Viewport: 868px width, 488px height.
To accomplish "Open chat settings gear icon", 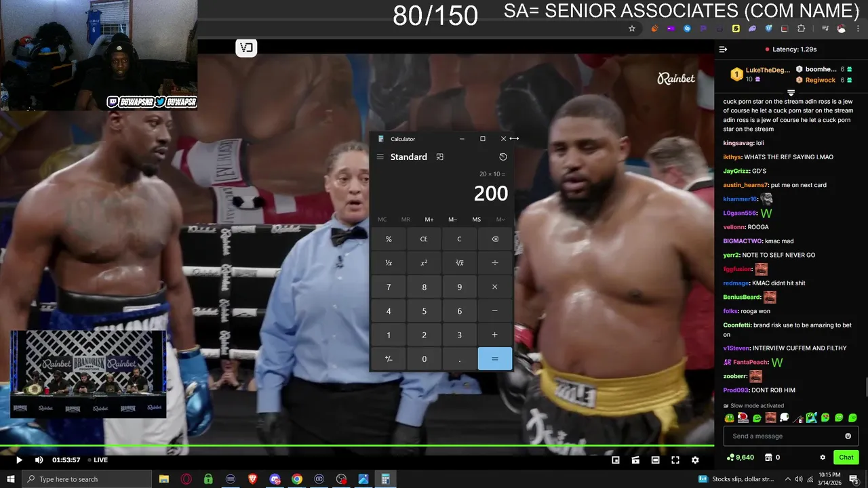I will (823, 457).
